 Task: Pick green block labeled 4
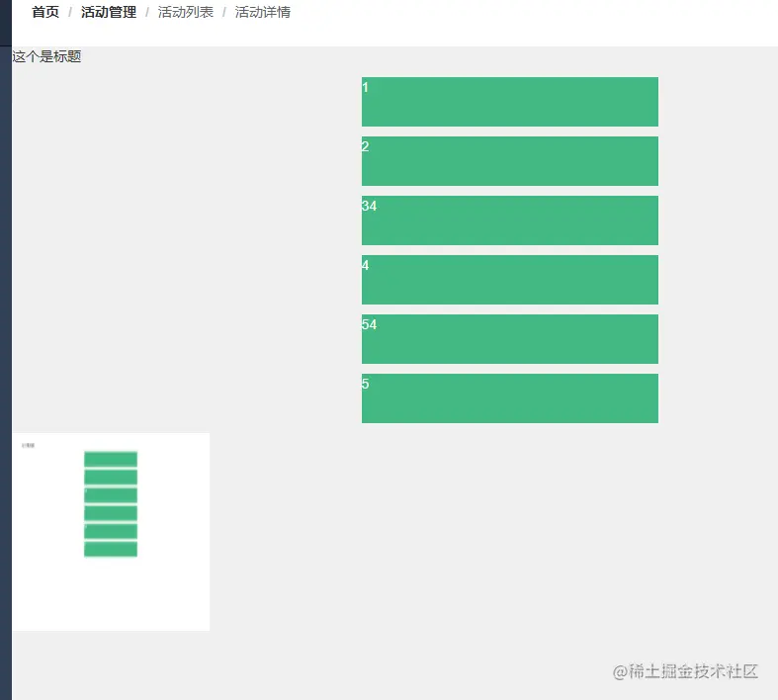click(x=509, y=280)
